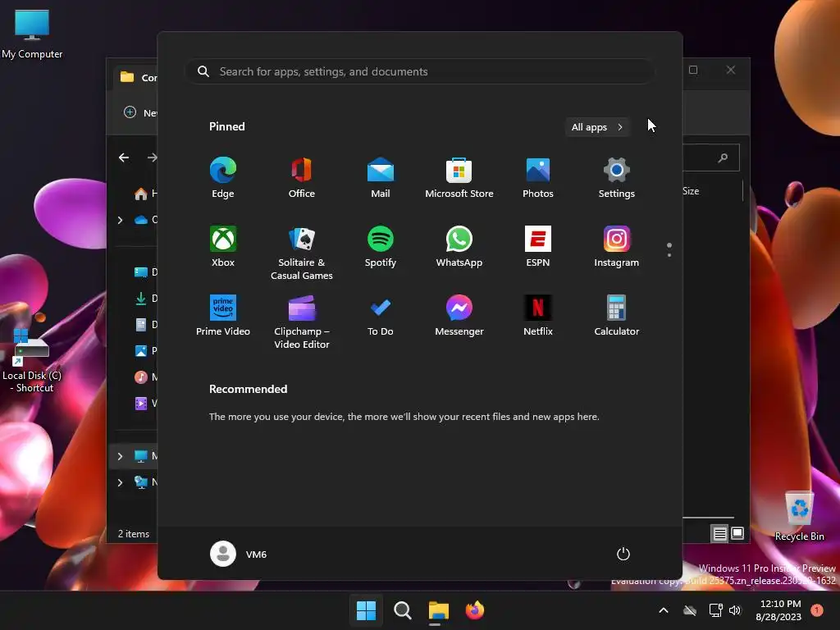This screenshot has height=630, width=840.
Task: Expand the Network node in File Explorer
Action: (x=120, y=482)
